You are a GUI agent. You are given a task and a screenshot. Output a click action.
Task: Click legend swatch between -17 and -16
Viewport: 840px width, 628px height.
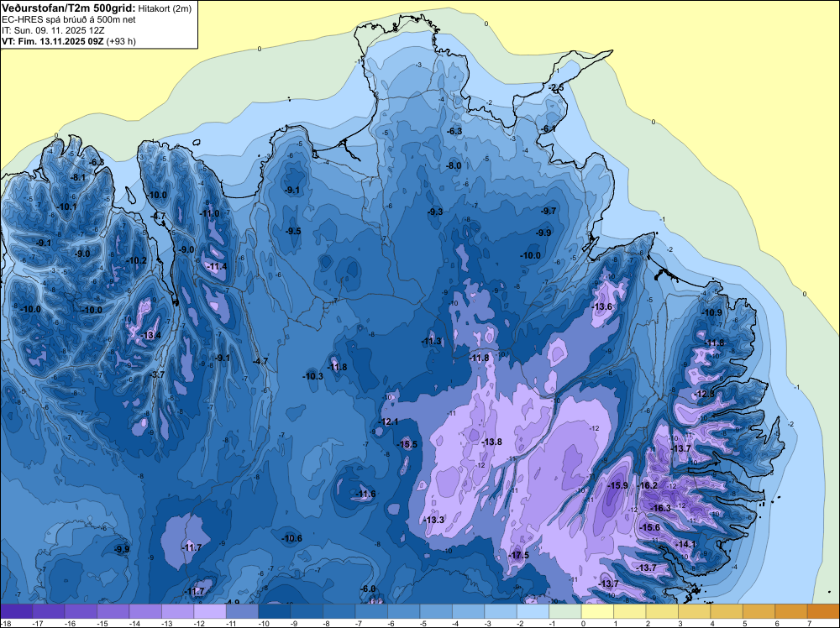coord(49,611)
